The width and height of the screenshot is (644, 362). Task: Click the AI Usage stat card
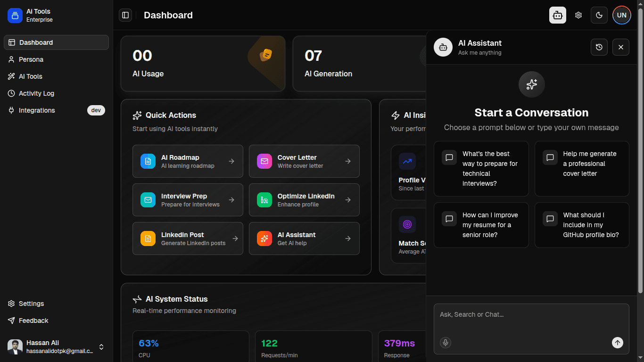tap(203, 64)
